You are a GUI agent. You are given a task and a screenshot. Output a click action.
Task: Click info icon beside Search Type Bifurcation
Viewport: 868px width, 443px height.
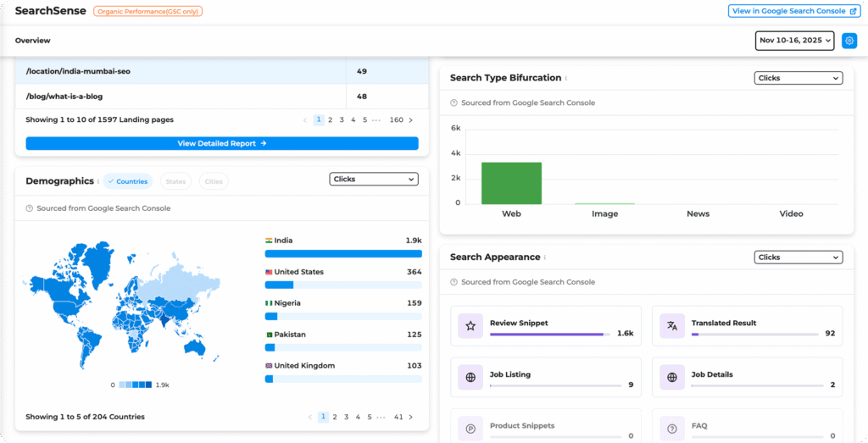click(566, 79)
